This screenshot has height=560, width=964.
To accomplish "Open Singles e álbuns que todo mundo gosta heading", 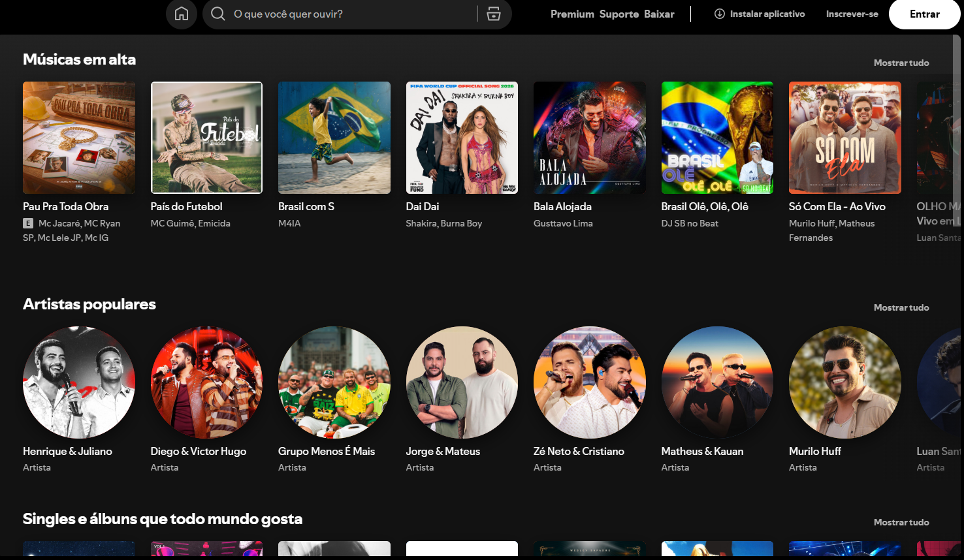I will 163,519.
